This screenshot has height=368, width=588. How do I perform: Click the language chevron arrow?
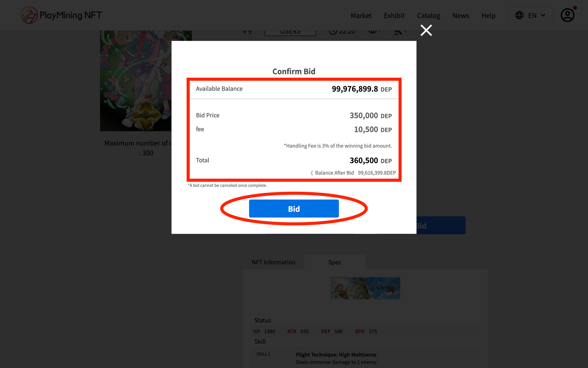(x=543, y=15)
